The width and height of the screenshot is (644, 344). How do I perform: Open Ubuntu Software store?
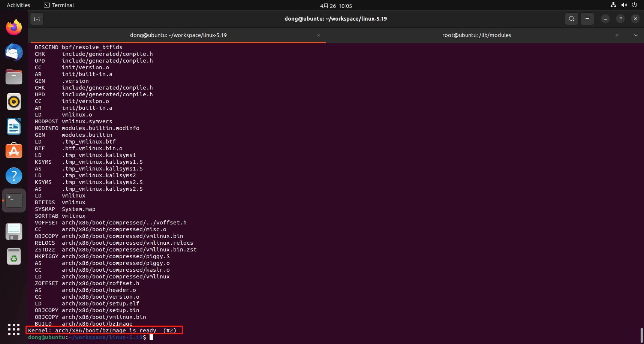tap(14, 151)
